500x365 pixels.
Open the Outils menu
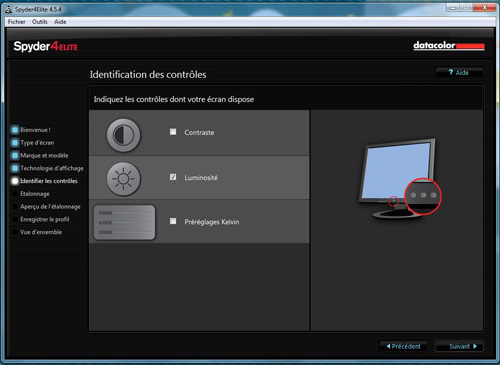[x=40, y=22]
